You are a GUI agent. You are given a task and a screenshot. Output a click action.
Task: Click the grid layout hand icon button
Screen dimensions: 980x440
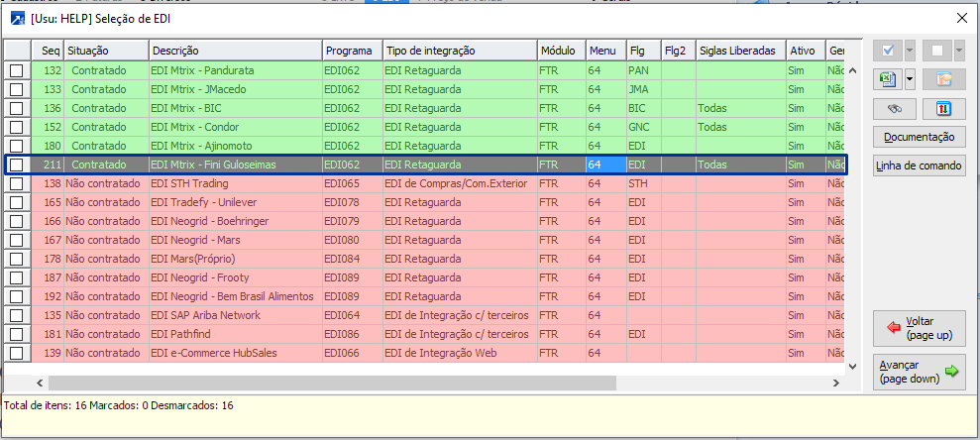point(943,79)
